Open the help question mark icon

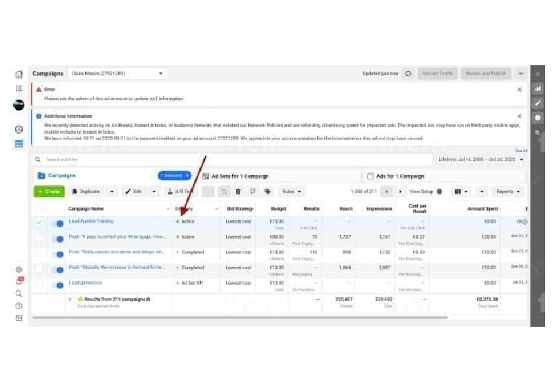coord(18,306)
